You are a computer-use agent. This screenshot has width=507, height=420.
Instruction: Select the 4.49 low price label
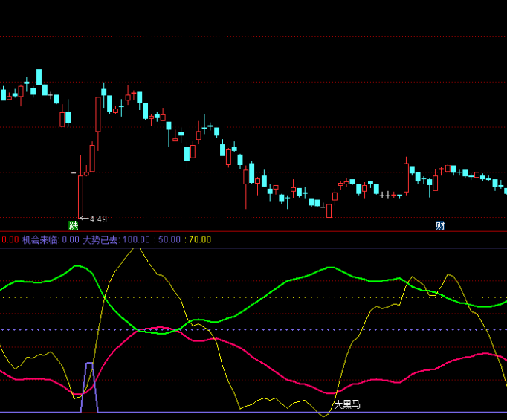click(98, 219)
